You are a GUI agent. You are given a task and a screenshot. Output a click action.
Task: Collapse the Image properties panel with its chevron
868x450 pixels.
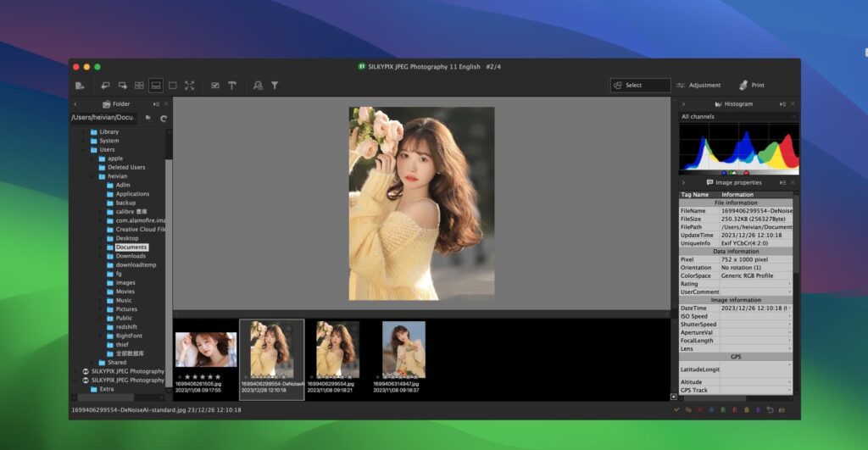(x=684, y=183)
